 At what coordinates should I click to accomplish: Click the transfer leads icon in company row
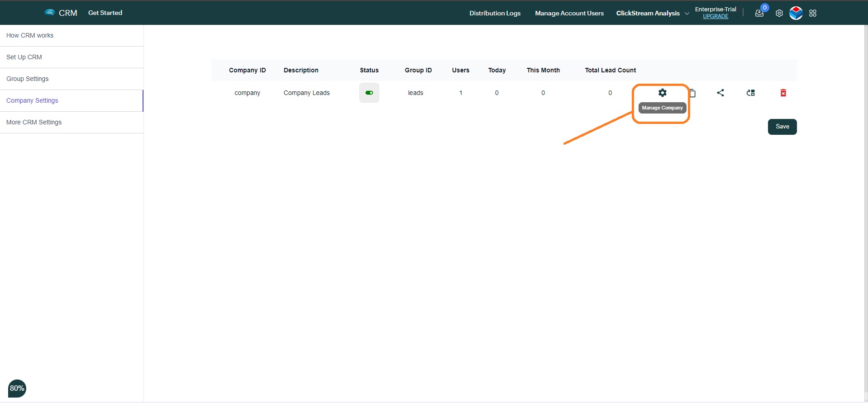point(750,93)
